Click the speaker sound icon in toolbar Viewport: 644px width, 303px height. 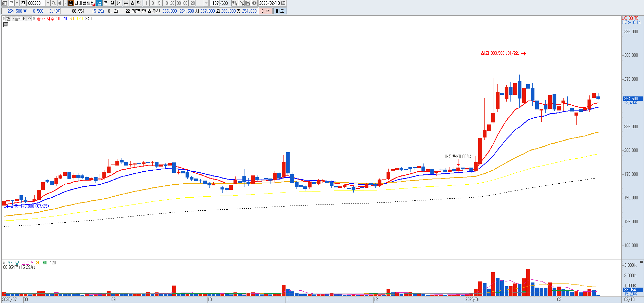point(60,3)
